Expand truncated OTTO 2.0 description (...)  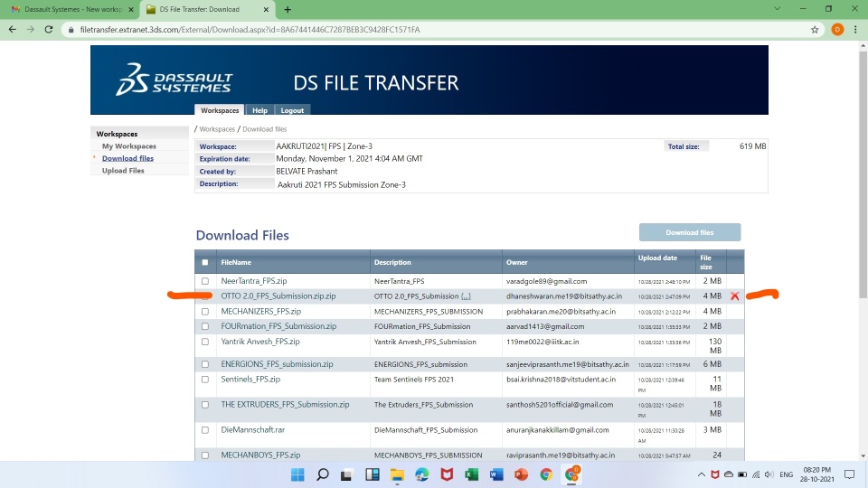point(466,296)
